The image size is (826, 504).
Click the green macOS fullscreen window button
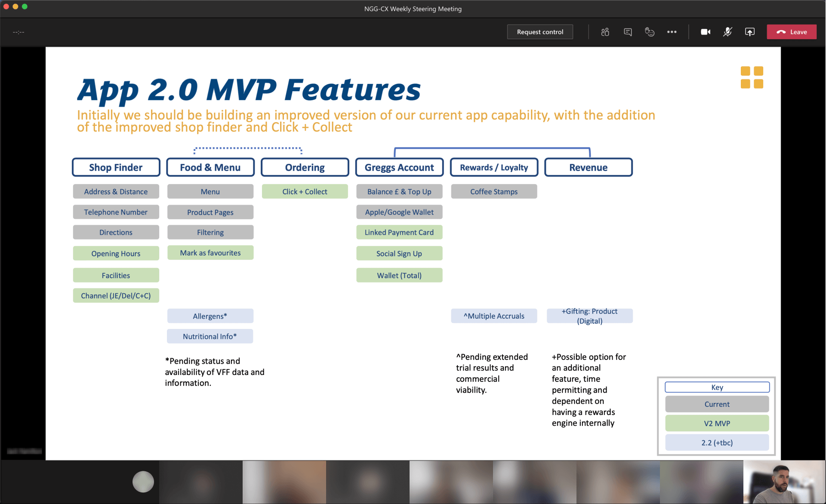(x=25, y=6)
